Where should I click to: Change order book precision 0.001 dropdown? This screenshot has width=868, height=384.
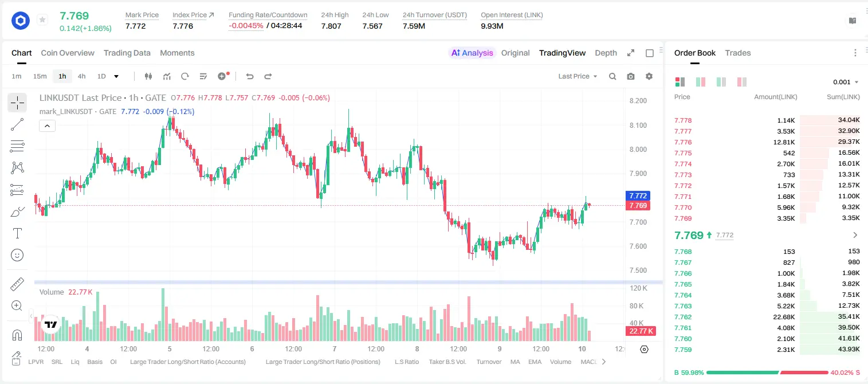click(846, 82)
